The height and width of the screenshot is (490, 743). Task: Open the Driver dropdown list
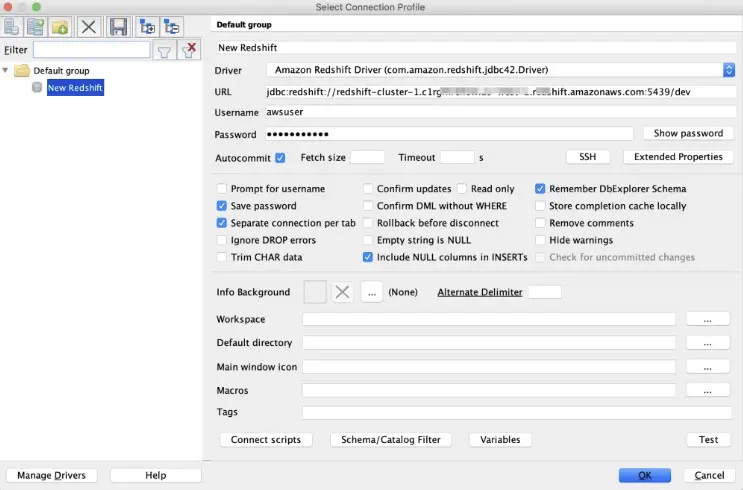tap(729, 70)
